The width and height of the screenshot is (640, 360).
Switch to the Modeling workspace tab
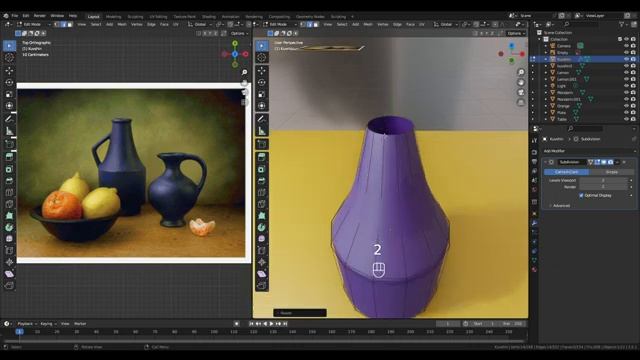113,17
